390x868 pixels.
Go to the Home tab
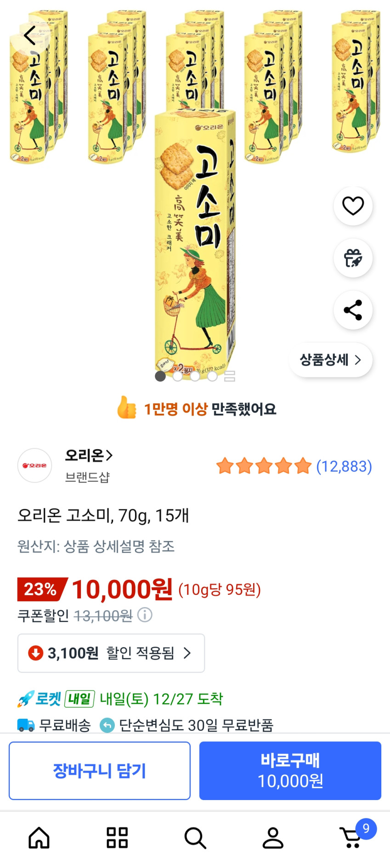click(39, 838)
